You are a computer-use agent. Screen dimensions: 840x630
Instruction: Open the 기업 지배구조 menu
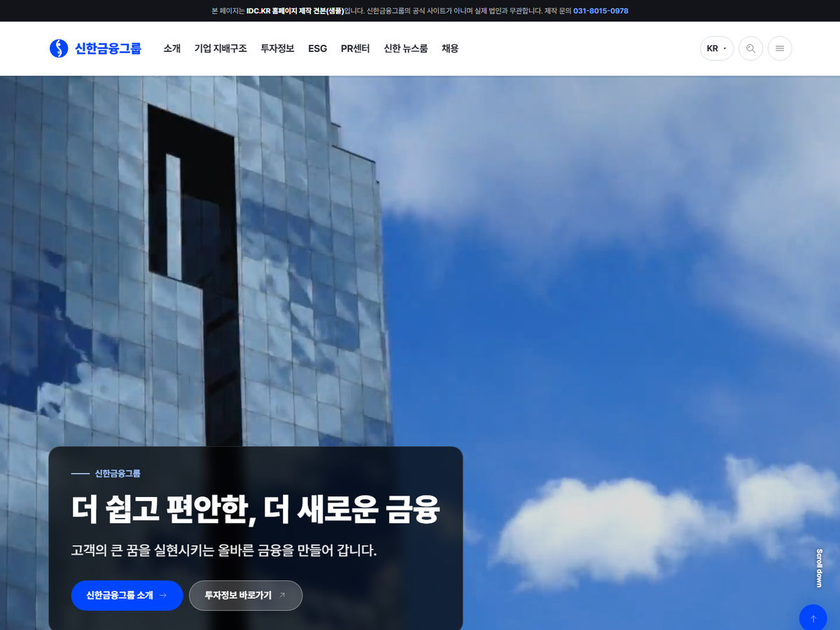[220, 48]
